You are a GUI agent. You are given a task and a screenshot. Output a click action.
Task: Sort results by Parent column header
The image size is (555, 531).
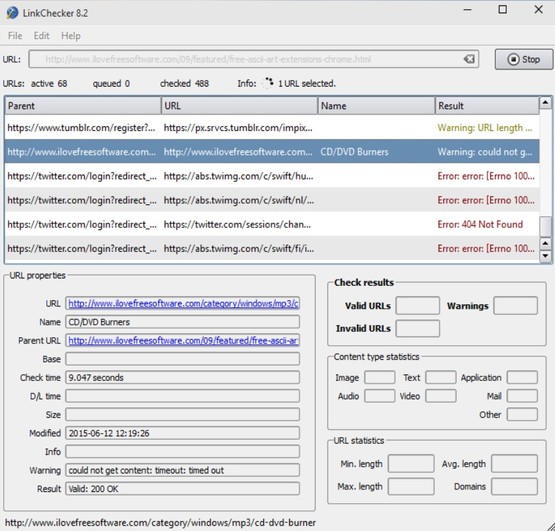coord(83,106)
